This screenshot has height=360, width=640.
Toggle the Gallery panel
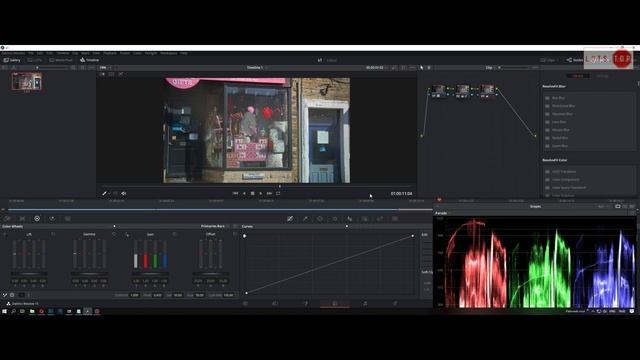(x=12, y=60)
